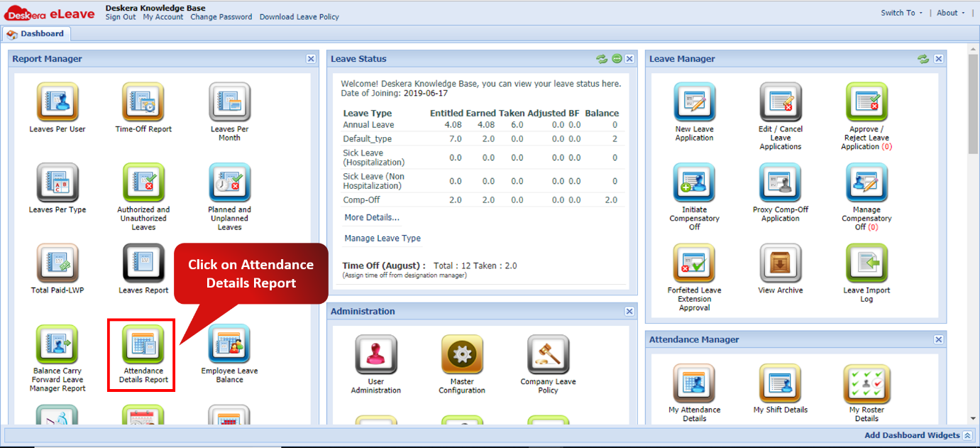Open Master Configuration

point(462,355)
